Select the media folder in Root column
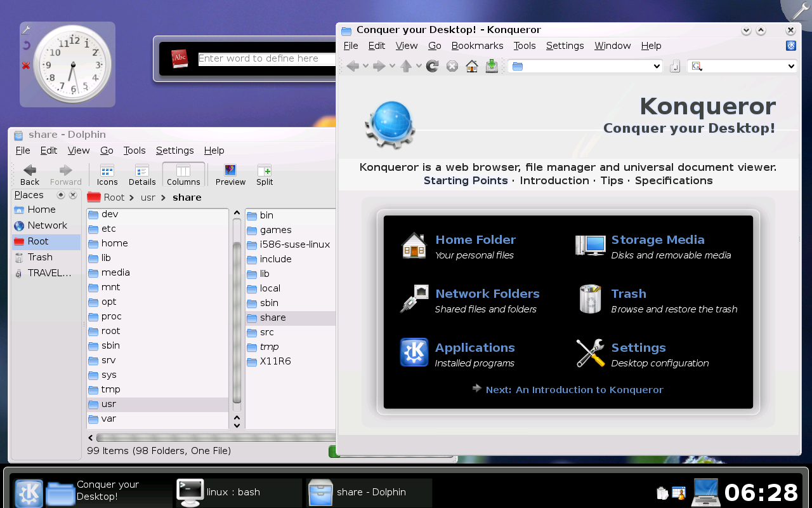This screenshot has width=812, height=508. pyautogui.click(x=157, y=272)
